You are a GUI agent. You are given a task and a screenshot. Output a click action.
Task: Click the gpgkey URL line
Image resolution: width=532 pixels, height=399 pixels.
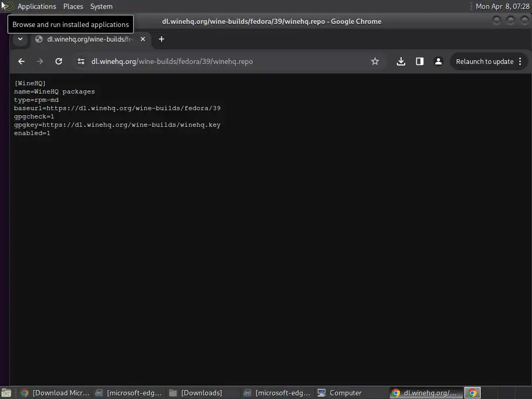[117, 125]
